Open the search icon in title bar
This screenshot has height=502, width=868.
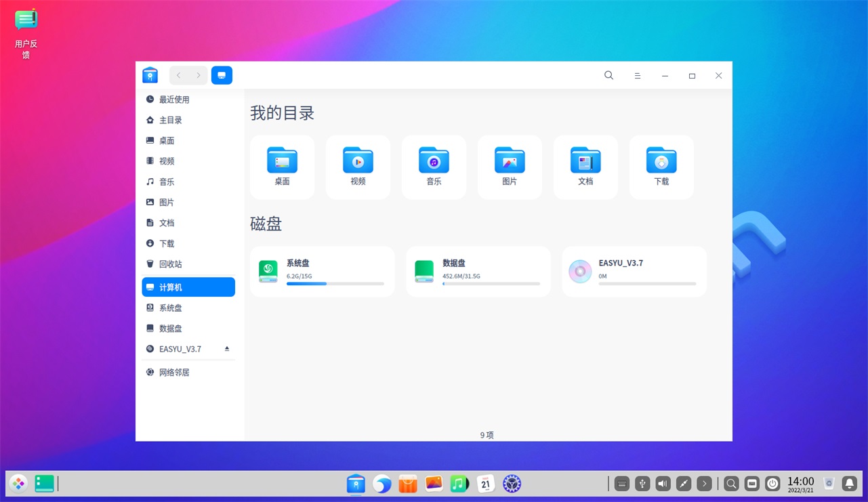click(608, 76)
